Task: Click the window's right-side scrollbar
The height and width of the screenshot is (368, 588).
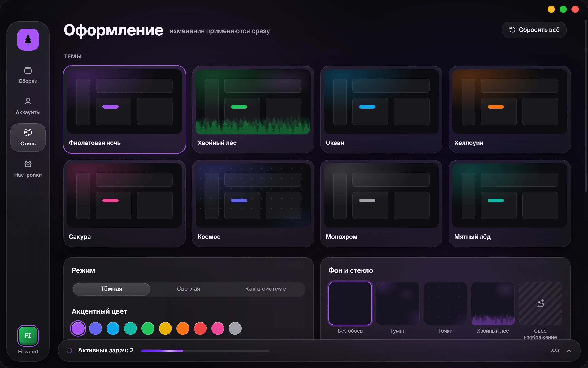Action: [x=585, y=106]
